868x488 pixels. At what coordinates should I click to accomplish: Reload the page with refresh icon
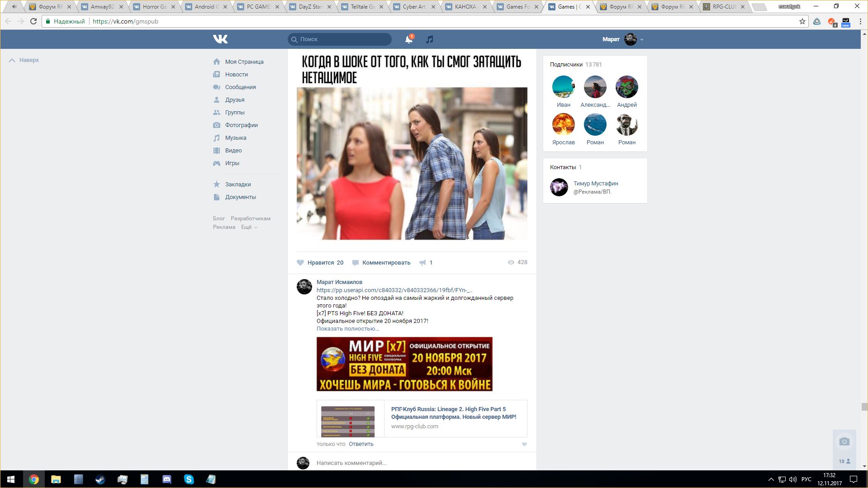point(33,21)
